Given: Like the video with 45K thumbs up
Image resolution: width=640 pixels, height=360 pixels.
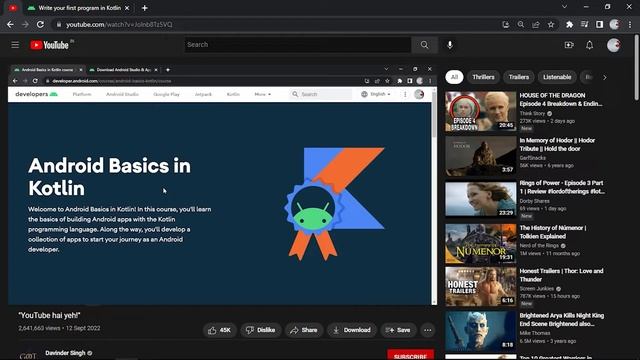Looking at the screenshot, I should pos(220,330).
